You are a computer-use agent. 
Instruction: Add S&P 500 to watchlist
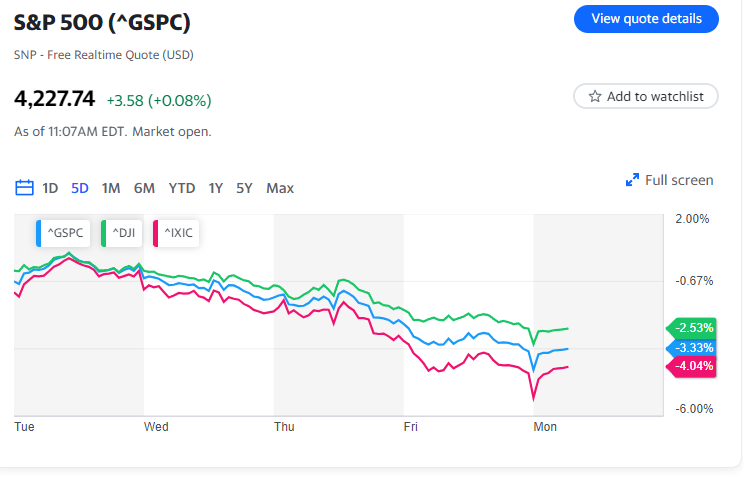[646, 97]
